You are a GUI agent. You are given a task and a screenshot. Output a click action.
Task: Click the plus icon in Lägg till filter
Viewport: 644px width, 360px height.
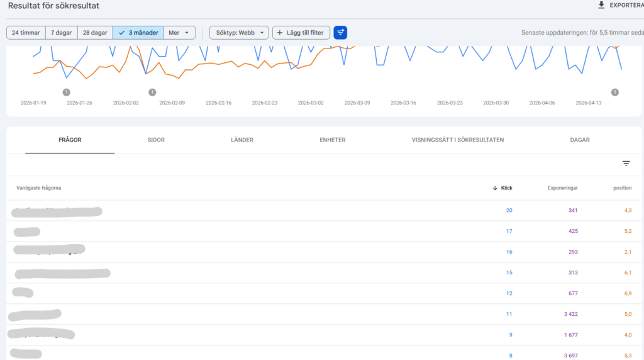click(x=280, y=33)
